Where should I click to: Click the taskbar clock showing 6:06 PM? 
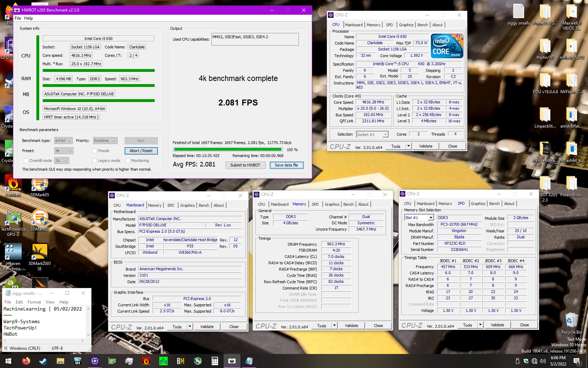pyautogui.click(x=558, y=361)
